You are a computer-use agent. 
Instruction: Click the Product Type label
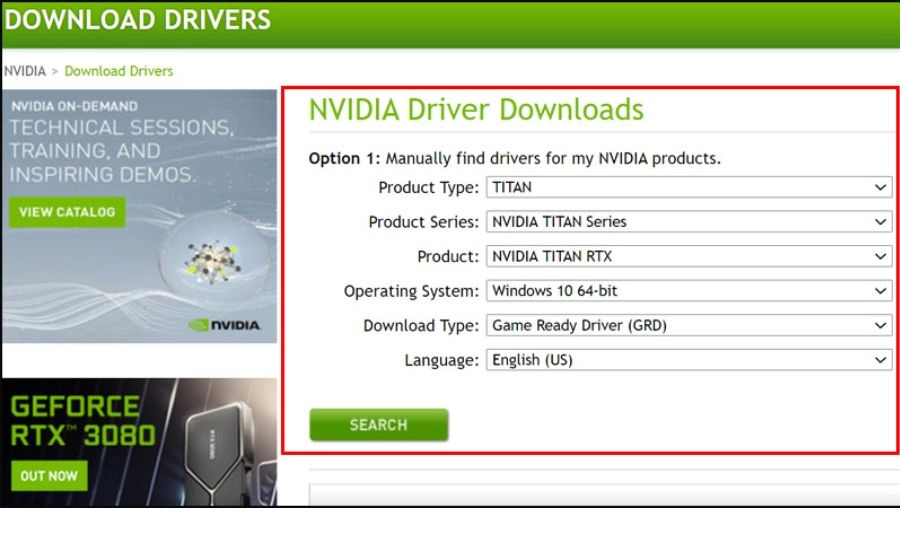(x=428, y=188)
